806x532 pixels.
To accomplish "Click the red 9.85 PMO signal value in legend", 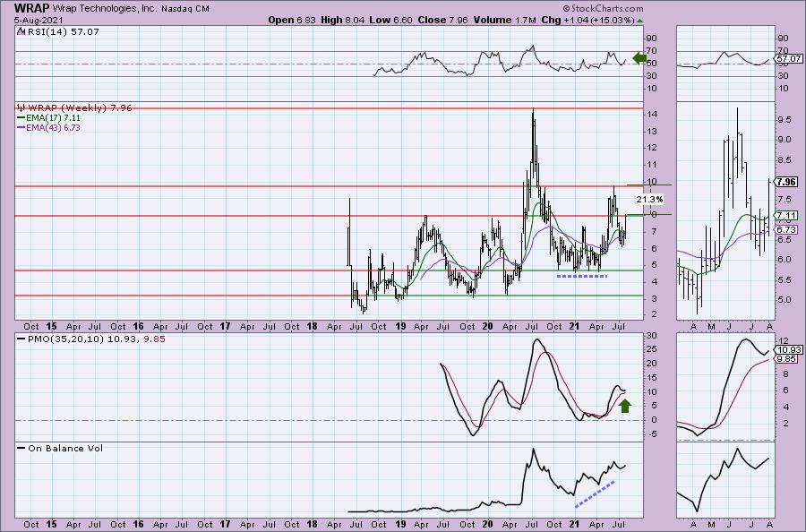I will (155, 339).
